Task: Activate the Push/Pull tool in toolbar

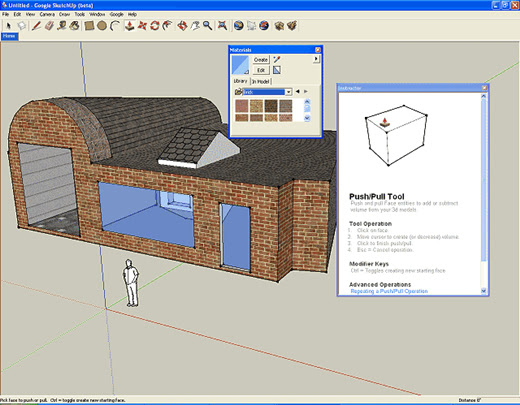Action: coord(129,26)
